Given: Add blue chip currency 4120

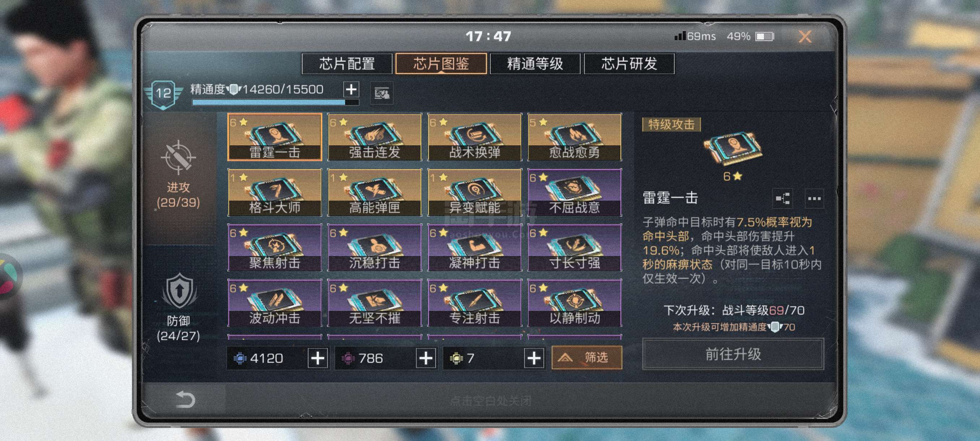Looking at the screenshot, I should [x=318, y=358].
